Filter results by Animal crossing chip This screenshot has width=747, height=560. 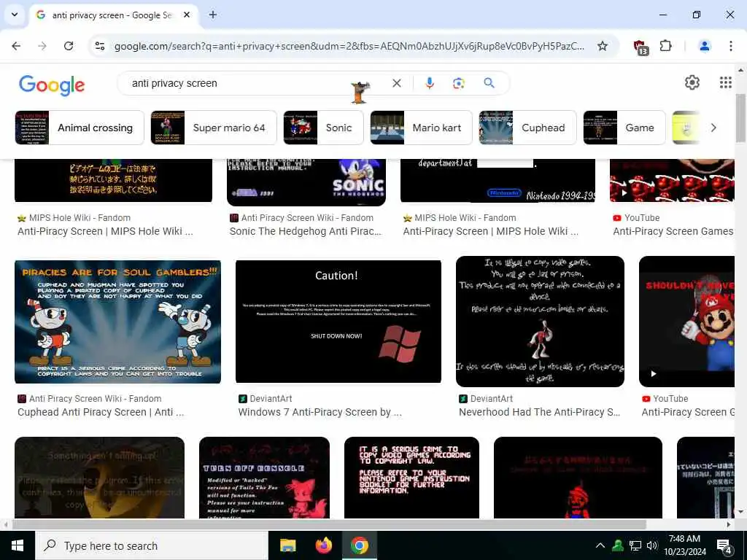[79, 128]
